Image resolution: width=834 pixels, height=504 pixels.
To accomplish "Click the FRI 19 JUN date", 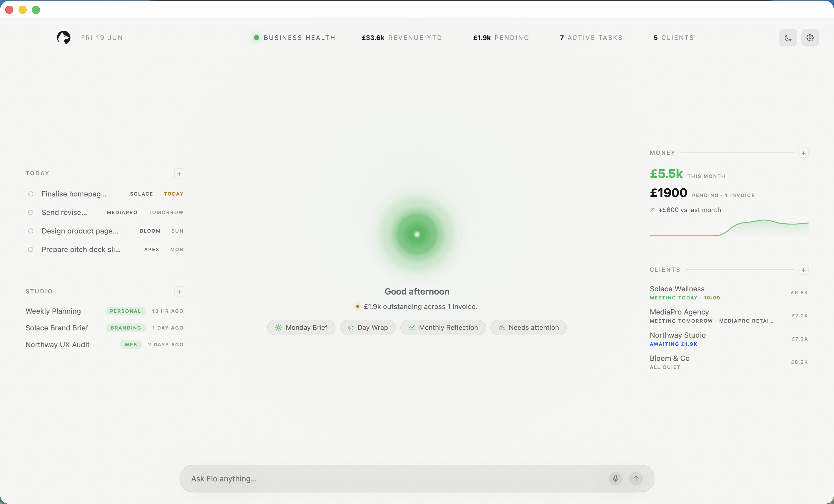I will pos(102,38).
